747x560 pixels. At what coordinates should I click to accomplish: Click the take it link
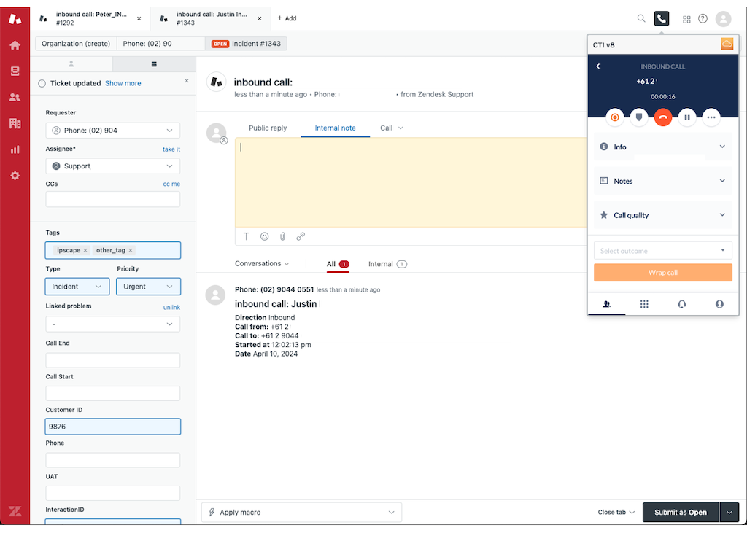click(171, 149)
